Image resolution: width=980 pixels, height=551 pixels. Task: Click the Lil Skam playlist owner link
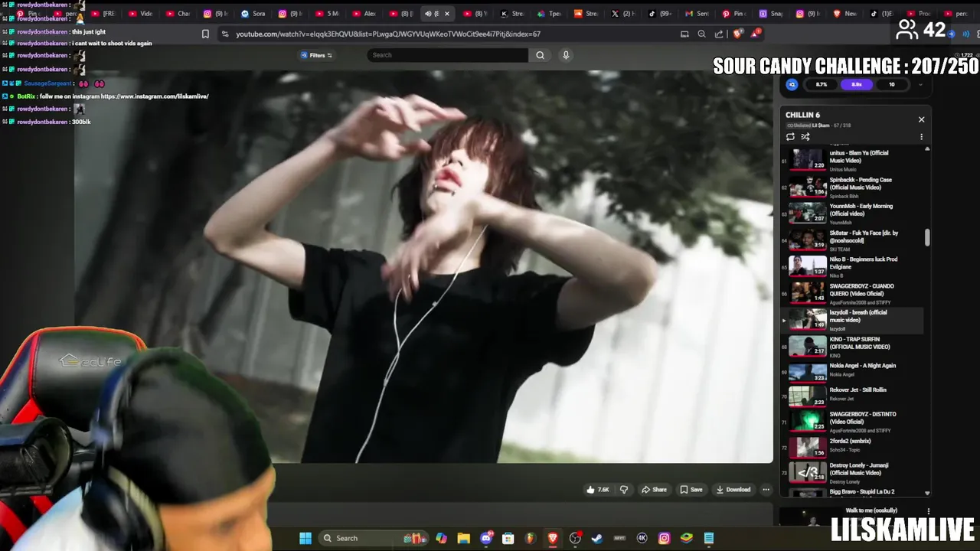821,126
